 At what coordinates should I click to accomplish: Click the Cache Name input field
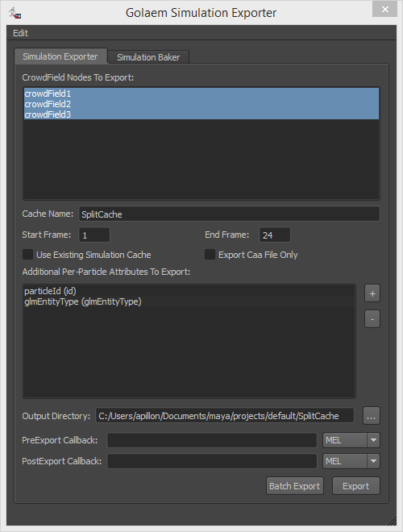click(x=230, y=214)
